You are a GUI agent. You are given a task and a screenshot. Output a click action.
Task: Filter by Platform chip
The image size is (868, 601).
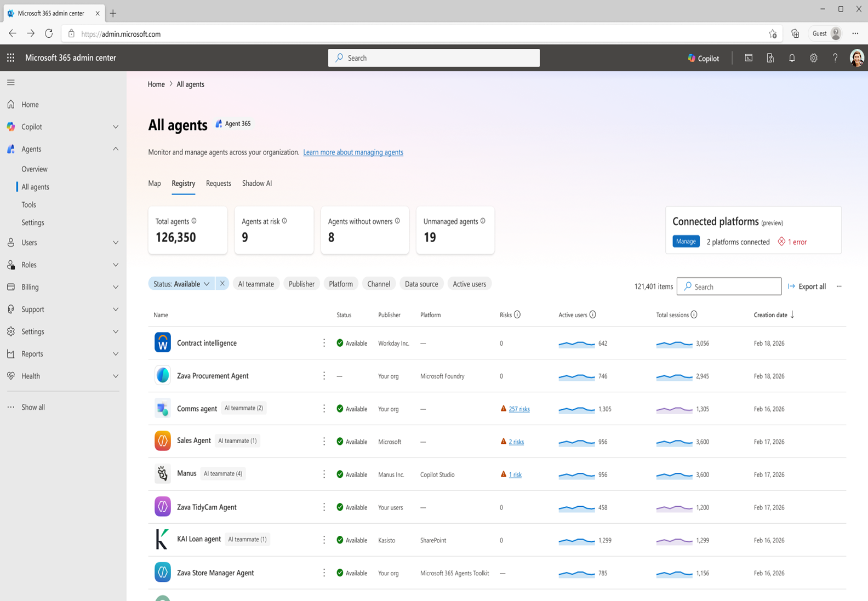click(341, 284)
